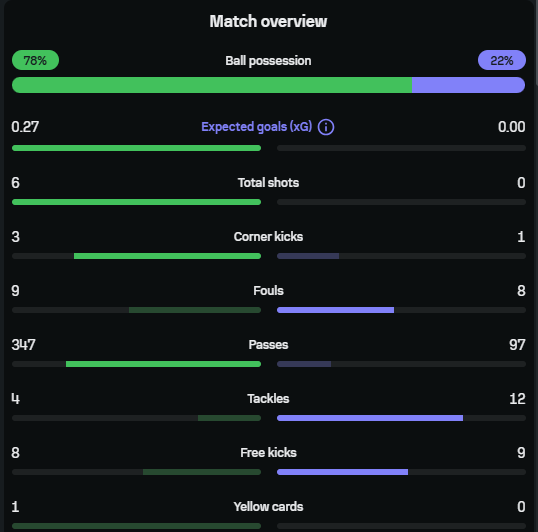This screenshot has width=538, height=532.
Task: Click the purple Fouls bar
Action: [336, 310]
